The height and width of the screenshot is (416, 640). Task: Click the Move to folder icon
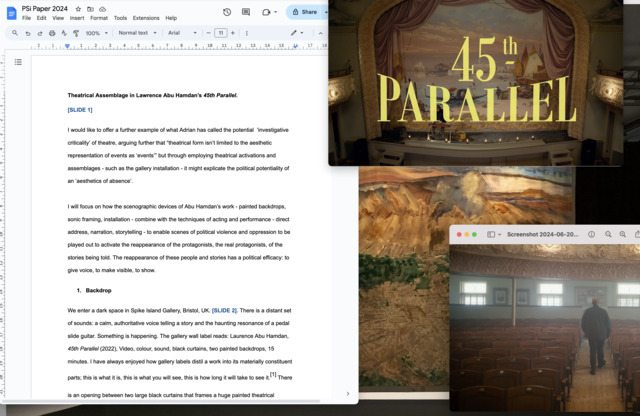90,9
